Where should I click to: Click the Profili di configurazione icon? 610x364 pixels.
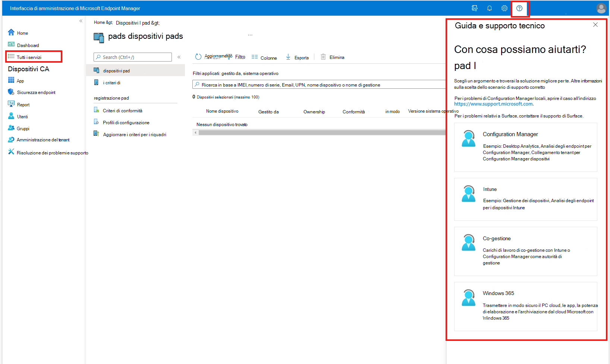96,122
